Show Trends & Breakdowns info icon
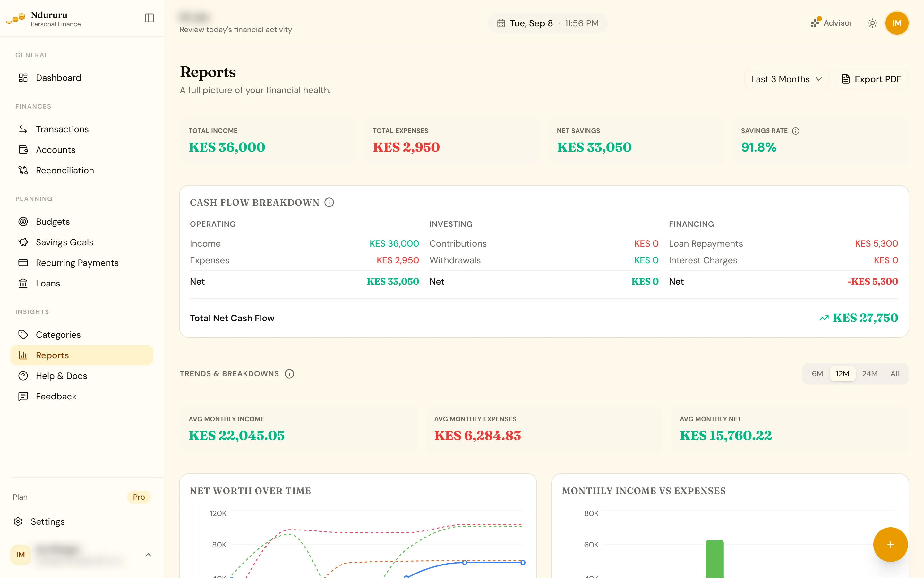This screenshot has height=578, width=924. click(x=289, y=374)
